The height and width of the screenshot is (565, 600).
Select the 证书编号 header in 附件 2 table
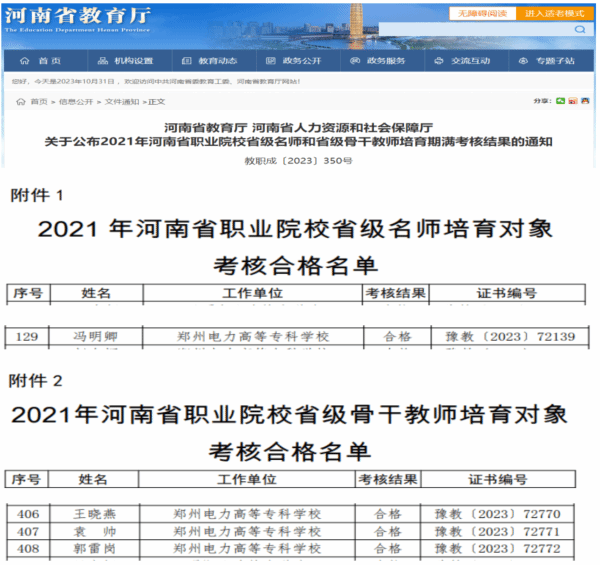pos(498,479)
